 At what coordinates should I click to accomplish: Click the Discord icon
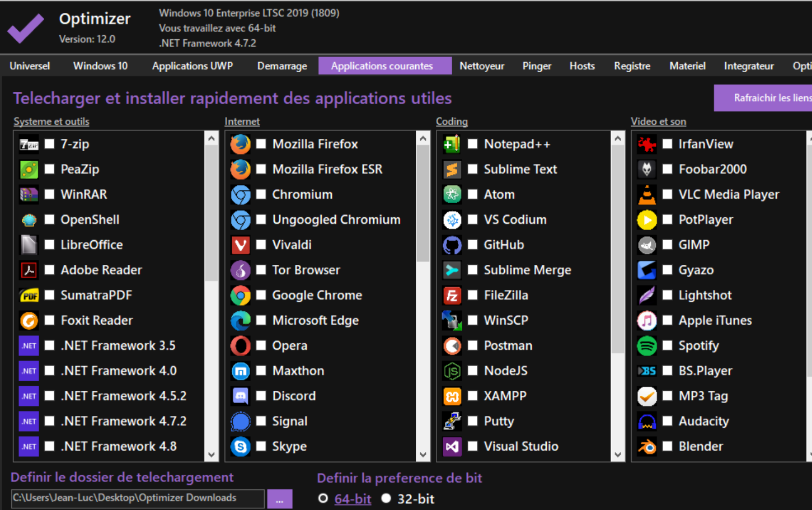click(x=241, y=396)
